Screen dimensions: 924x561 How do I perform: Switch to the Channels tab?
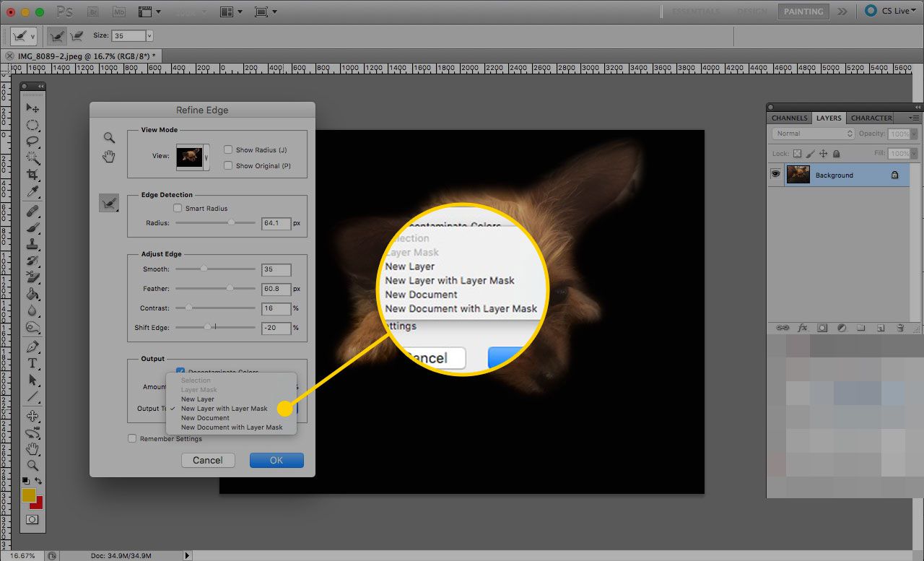click(x=789, y=118)
